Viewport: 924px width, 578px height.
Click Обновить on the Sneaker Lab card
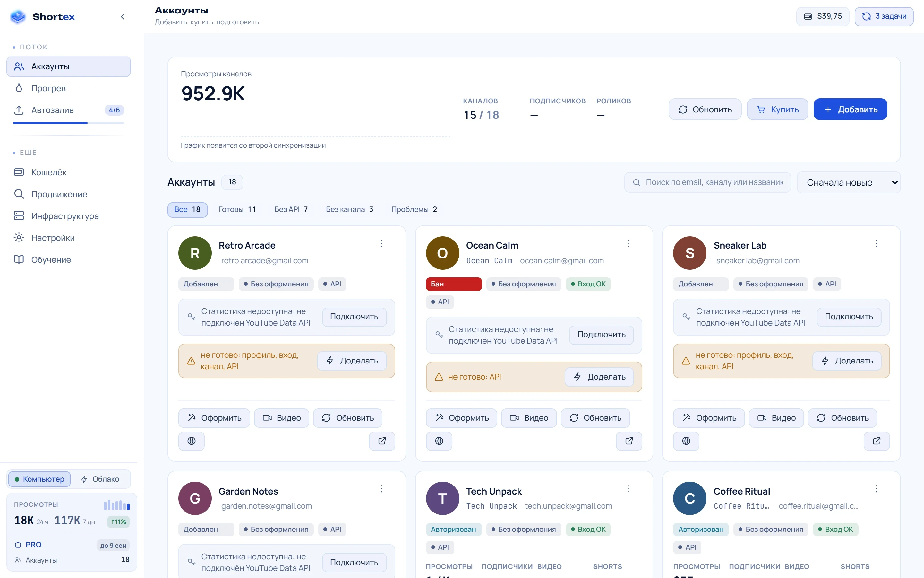pyautogui.click(x=842, y=418)
